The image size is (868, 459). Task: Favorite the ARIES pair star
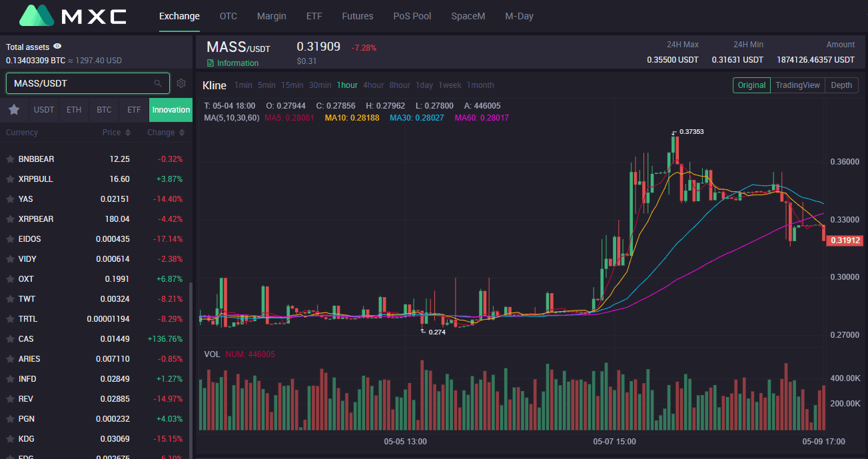click(10, 359)
